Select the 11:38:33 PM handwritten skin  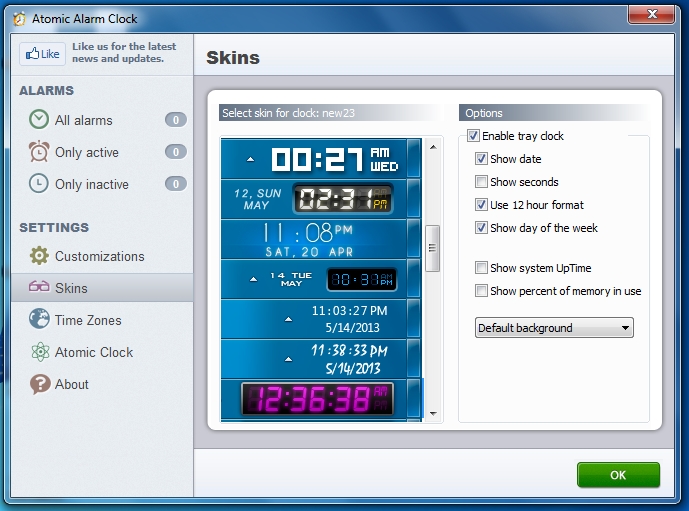pos(321,359)
